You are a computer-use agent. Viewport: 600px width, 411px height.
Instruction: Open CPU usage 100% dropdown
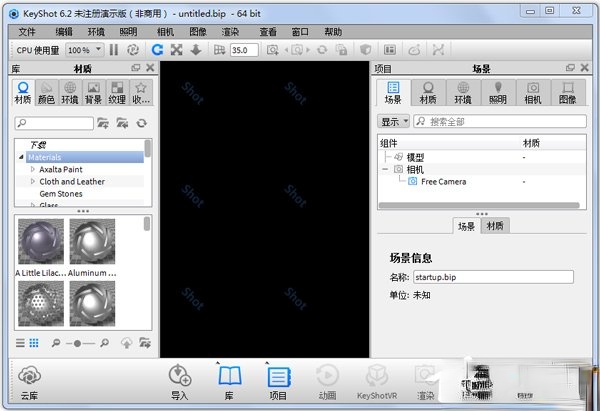pos(84,50)
